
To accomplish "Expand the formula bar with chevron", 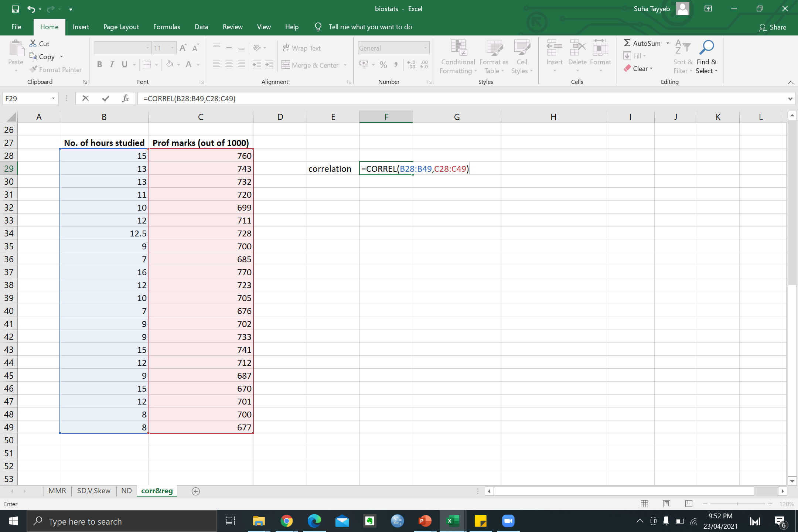I will pyautogui.click(x=790, y=99).
